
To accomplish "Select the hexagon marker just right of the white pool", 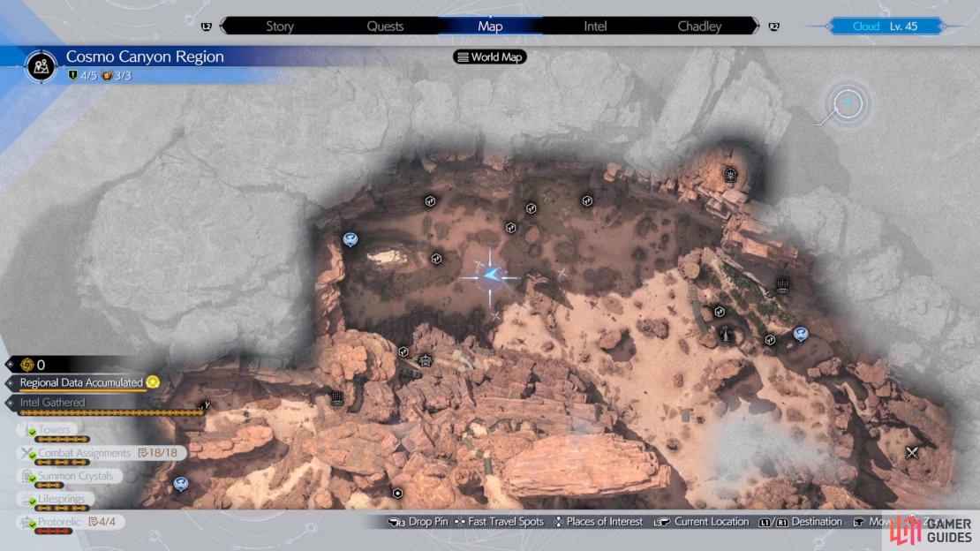I will [436, 259].
